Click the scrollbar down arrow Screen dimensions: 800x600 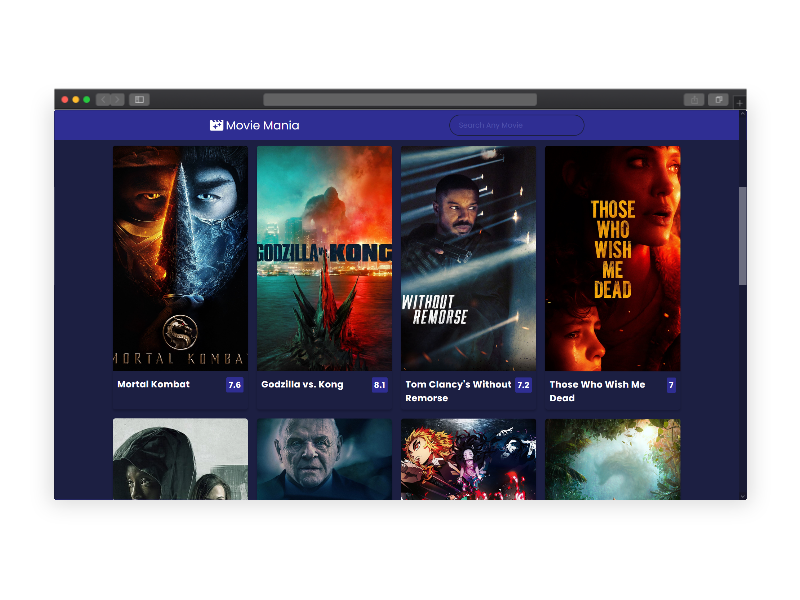coord(743,496)
